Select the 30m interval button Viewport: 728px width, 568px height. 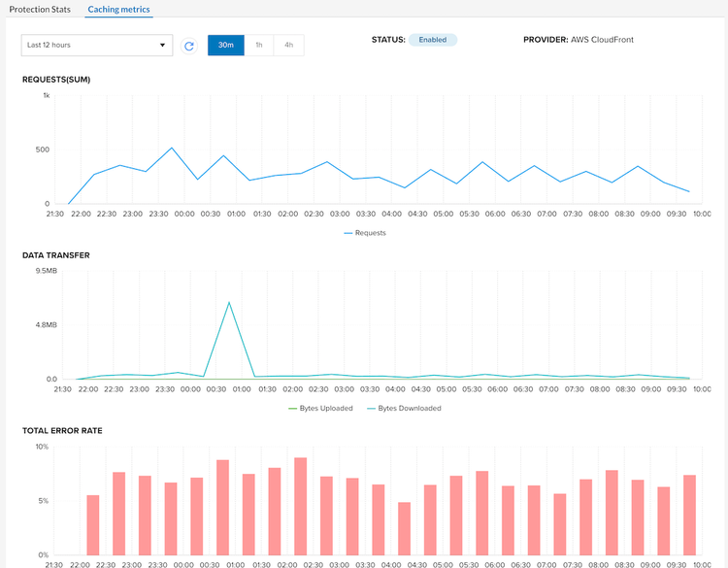pyautogui.click(x=225, y=46)
